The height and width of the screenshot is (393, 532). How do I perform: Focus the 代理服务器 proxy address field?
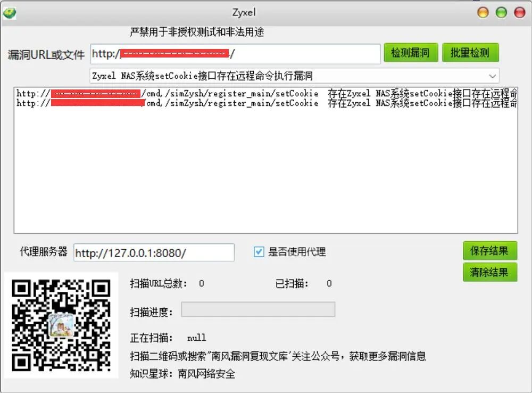point(154,253)
